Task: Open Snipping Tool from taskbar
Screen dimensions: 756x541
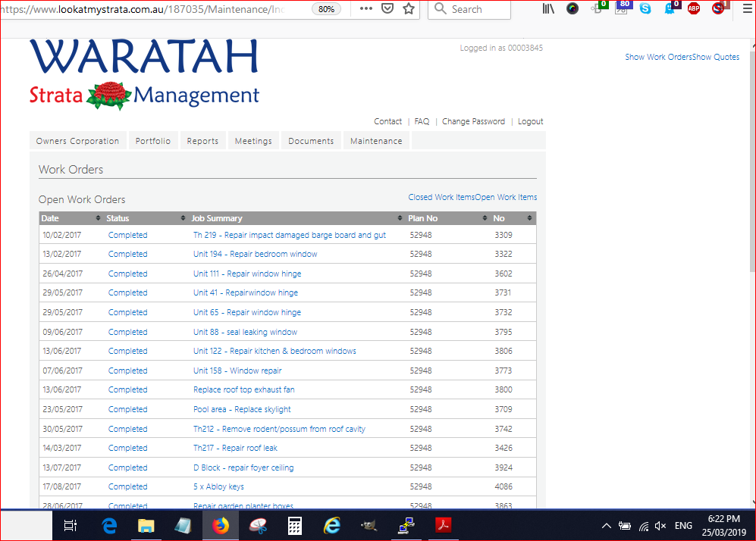Action: pyautogui.click(x=258, y=526)
